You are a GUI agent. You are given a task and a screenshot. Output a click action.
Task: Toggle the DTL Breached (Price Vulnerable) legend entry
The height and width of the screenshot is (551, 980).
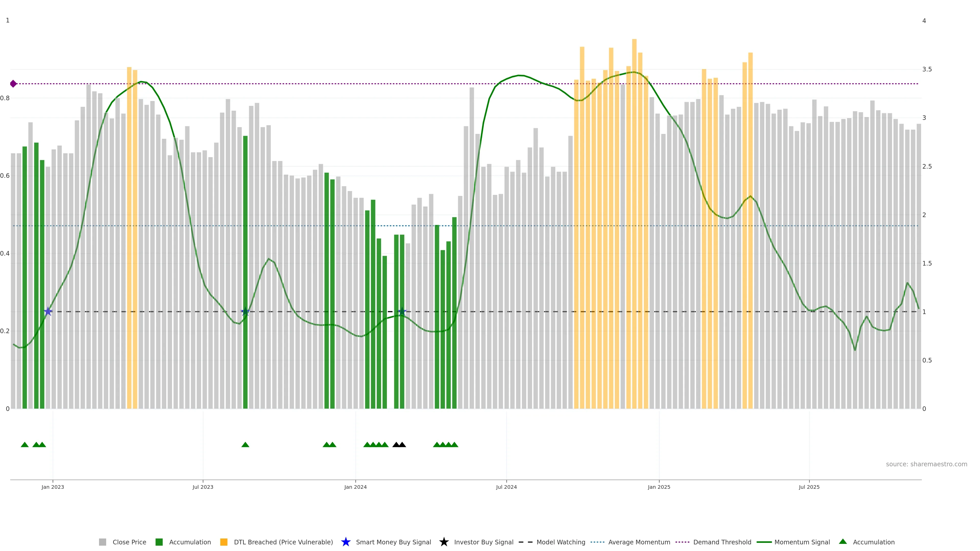pos(283,542)
